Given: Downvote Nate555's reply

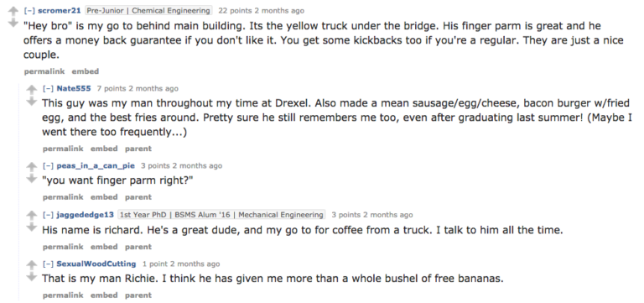Looking at the screenshot, I should (x=32, y=102).
